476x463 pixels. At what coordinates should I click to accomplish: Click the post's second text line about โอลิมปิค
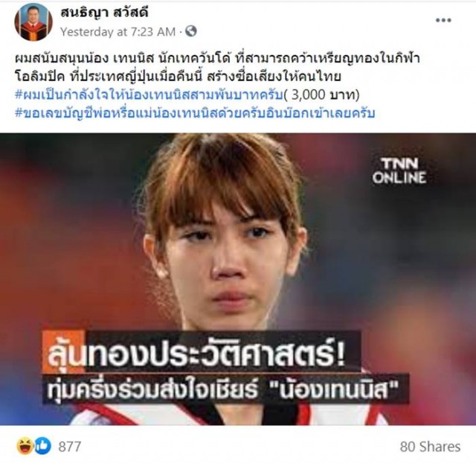(178, 77)
